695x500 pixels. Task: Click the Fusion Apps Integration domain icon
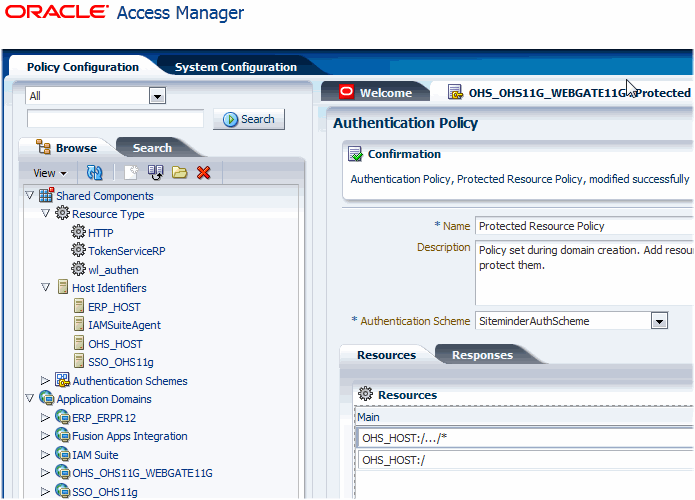(62, 435)
